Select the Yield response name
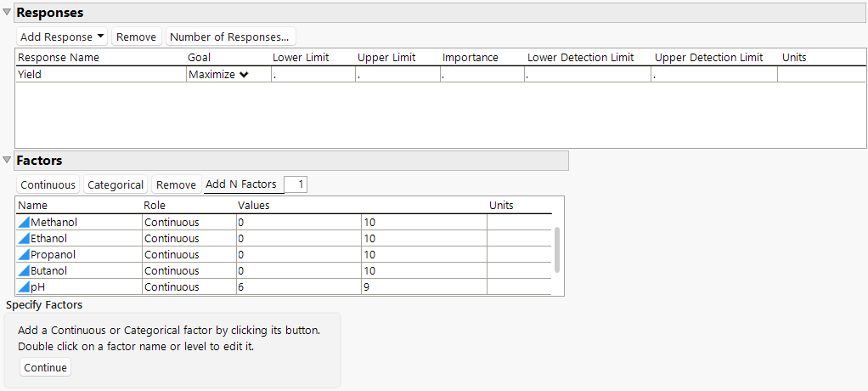 click(x=30, y=75)
